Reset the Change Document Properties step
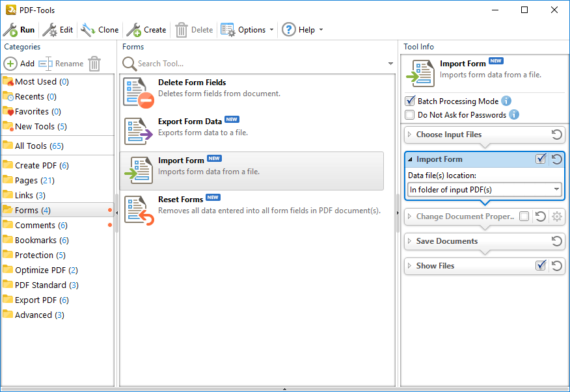 point(541,216)
